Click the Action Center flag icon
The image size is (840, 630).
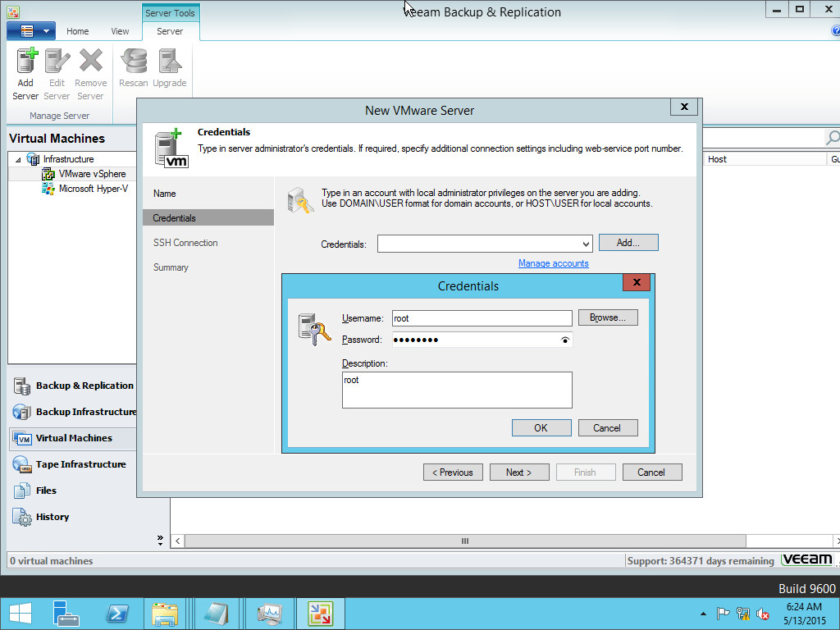[x=724, y=614]
